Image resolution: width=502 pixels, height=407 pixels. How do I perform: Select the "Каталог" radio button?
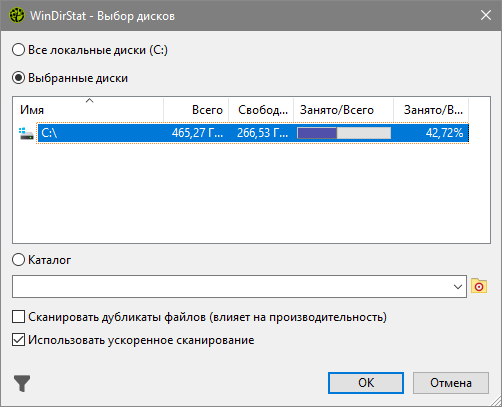point(19,260)
